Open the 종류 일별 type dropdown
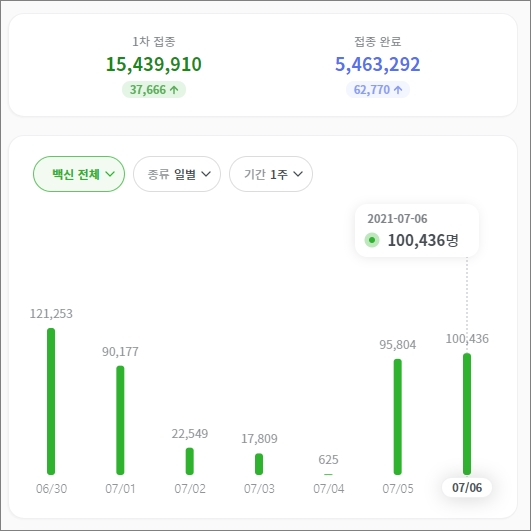The height and width of the screenshot is (531, 531). (177, 174)
